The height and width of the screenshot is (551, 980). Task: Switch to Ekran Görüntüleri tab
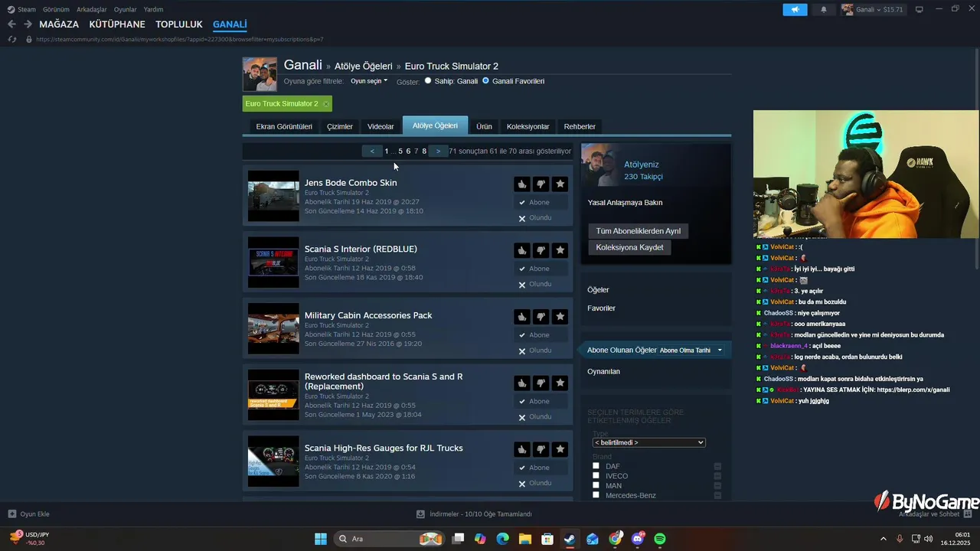284,126
